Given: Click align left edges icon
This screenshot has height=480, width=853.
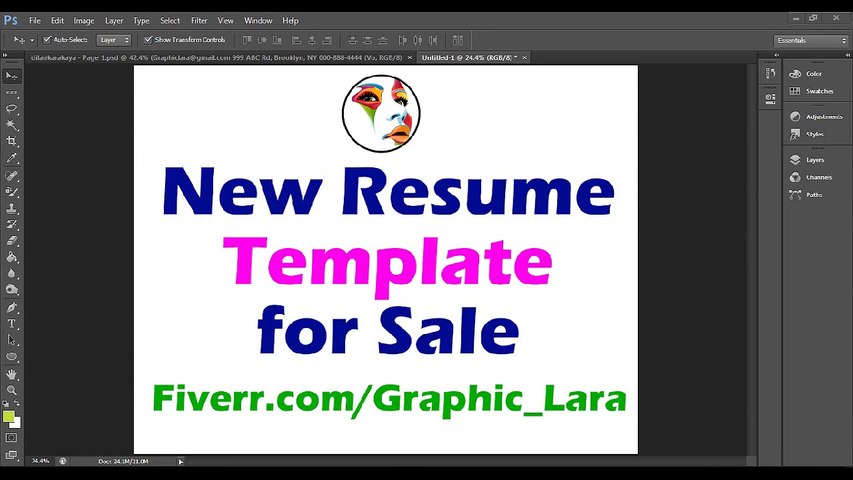Looking at the screenshot, I should (296, 40).
